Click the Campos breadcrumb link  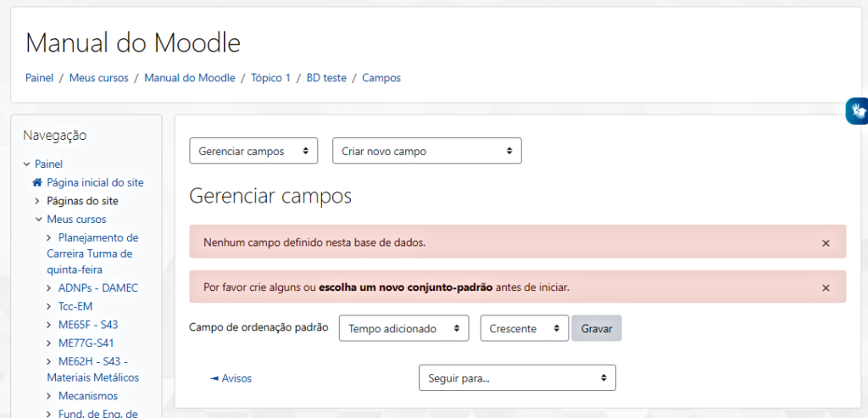pyautogui.click(x=381, y=78)
